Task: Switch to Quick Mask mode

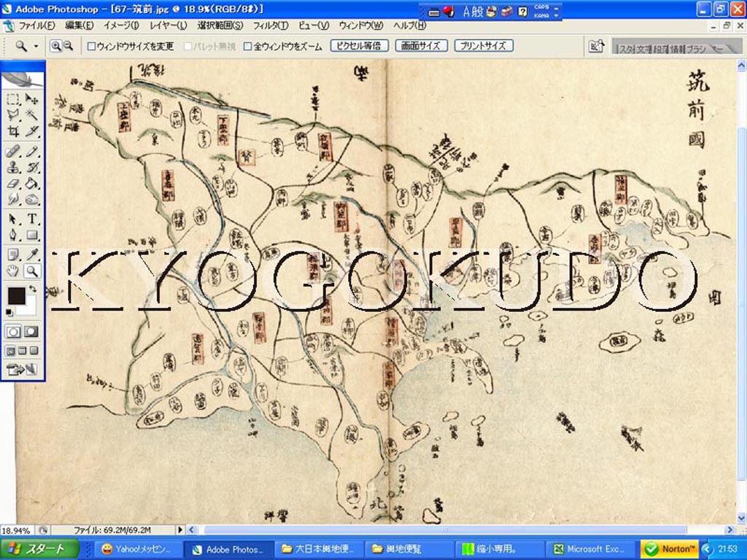Action: pyautogui.click(x=31, y=332)
